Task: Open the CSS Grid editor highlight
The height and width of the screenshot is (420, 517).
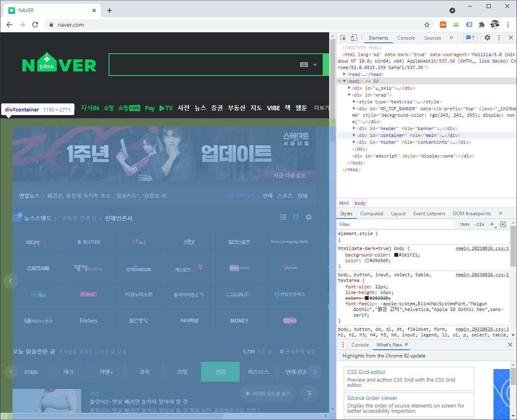Action: coord(408,378)
